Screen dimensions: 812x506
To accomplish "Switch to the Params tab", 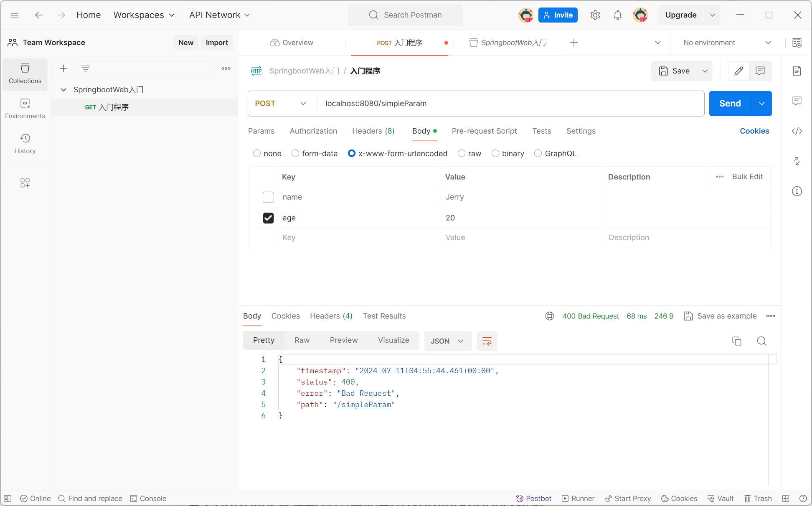I will click(261, 131).
